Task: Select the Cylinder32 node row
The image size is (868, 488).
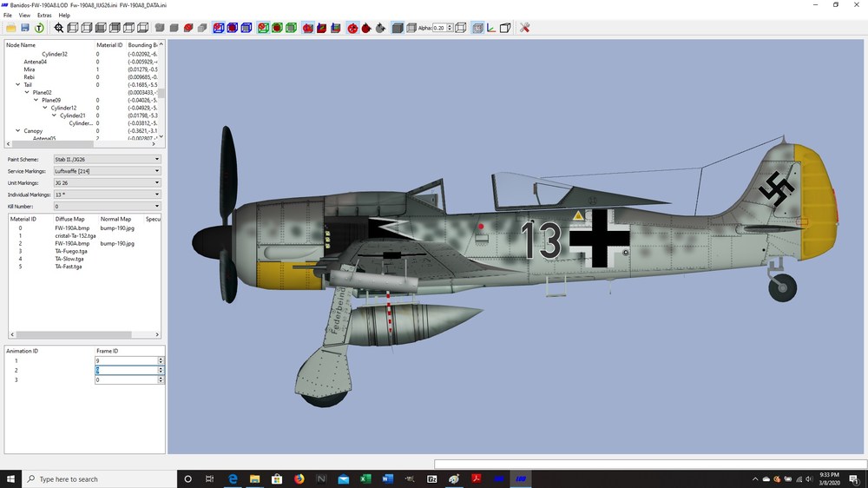Action: 82,54
